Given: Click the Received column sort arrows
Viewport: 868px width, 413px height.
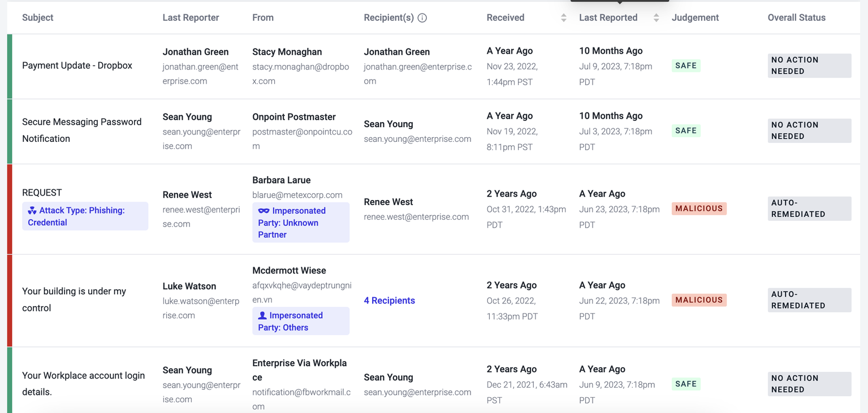Looking at the screenshot, I should [563, 18].
